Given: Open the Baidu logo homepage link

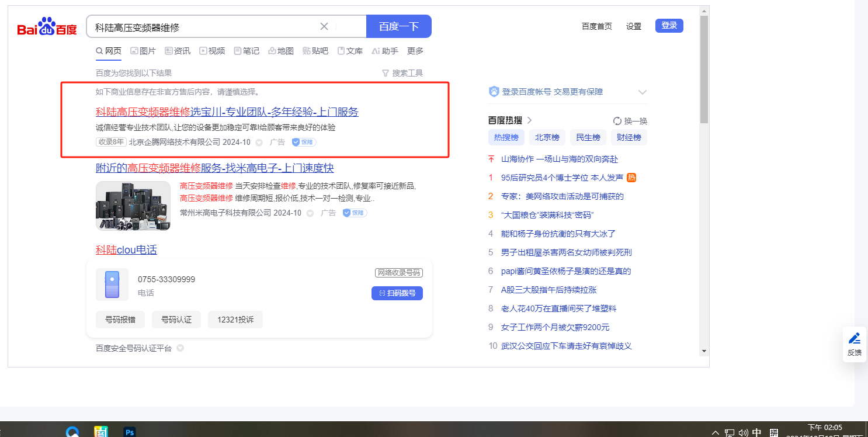Looking at the screenshot, I should pos(47,27).
